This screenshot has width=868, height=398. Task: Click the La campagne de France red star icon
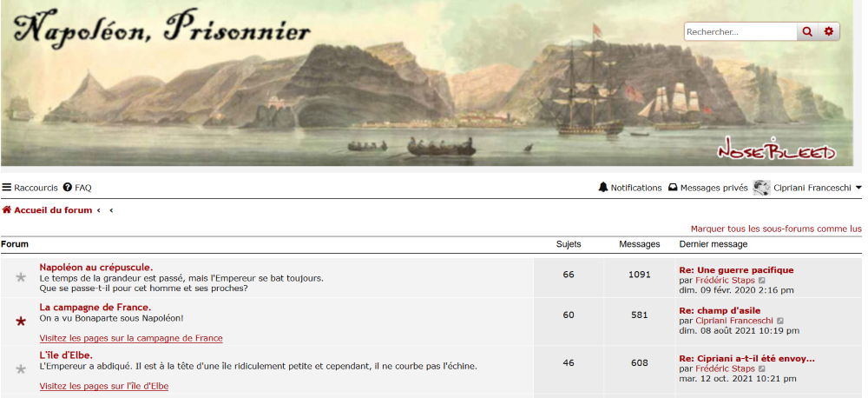21,322
